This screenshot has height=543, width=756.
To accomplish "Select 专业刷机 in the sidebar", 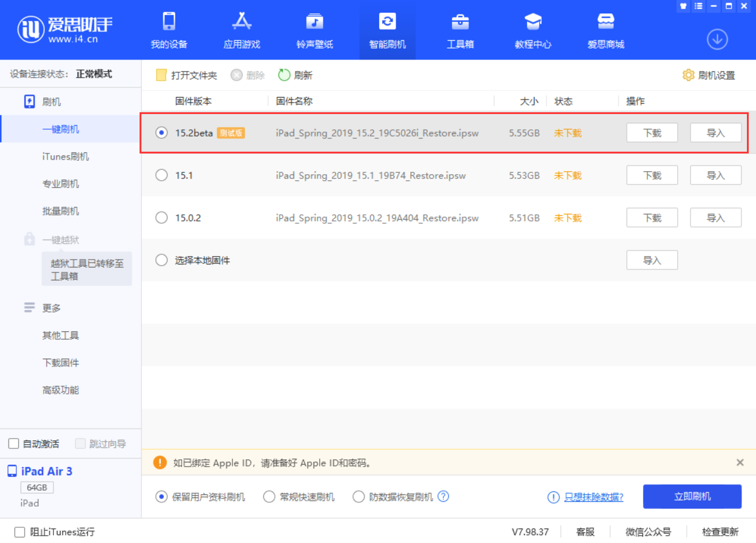I will tap(61, 184).
